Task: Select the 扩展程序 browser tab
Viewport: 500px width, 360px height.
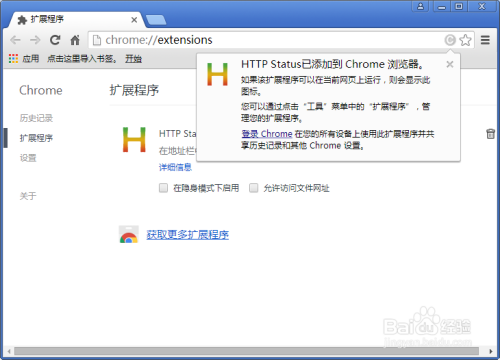Action: tap(76, 20)
